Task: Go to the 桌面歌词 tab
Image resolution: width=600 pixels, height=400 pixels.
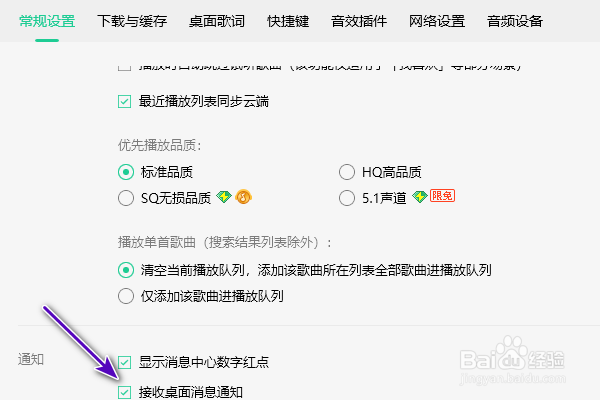Action: (x=217, y=21)
